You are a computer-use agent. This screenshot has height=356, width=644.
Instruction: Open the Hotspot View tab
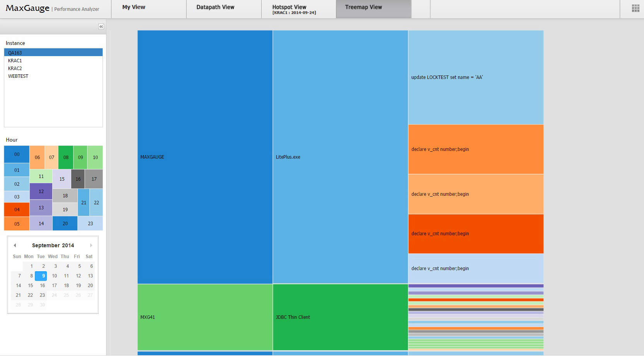pos(299,9)
